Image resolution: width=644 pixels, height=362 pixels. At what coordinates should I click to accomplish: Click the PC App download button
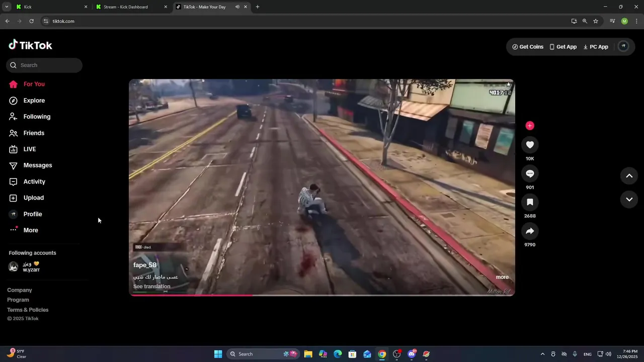coord(596,47)
